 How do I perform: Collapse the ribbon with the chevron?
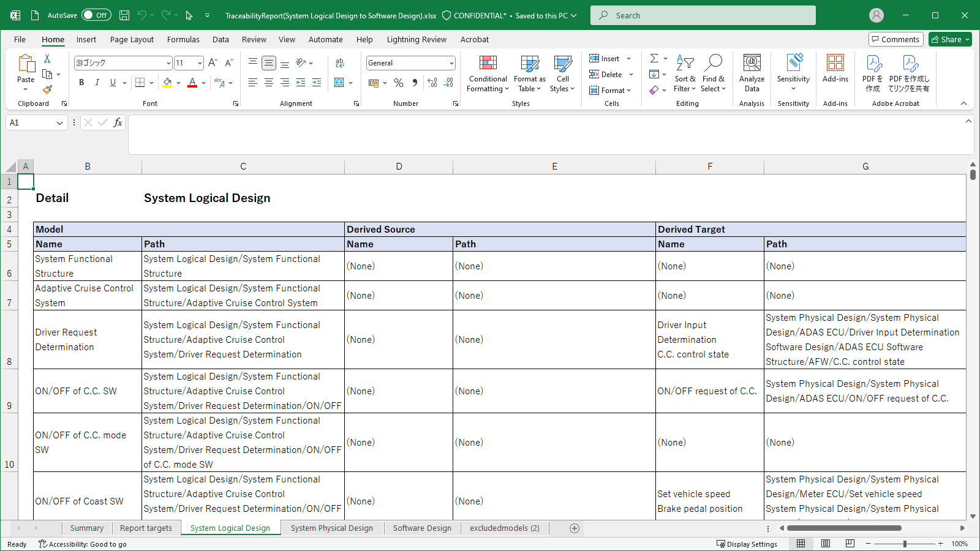point(963,103)
